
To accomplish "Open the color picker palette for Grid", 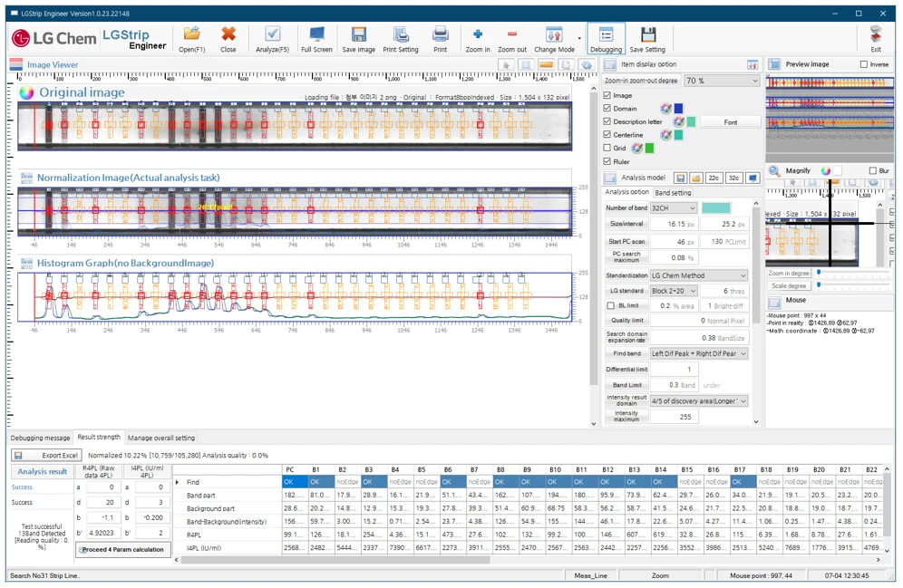I will [636, 148].
